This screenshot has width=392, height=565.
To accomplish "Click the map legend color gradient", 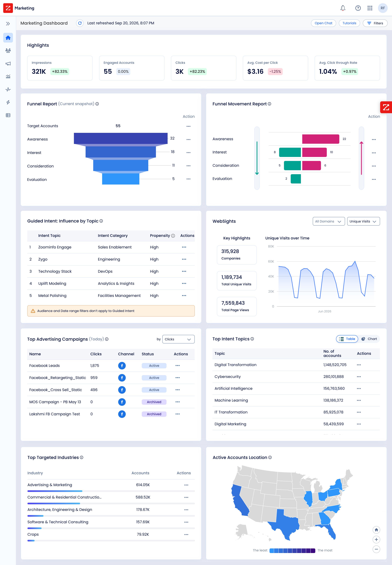I will coord(292,550).
